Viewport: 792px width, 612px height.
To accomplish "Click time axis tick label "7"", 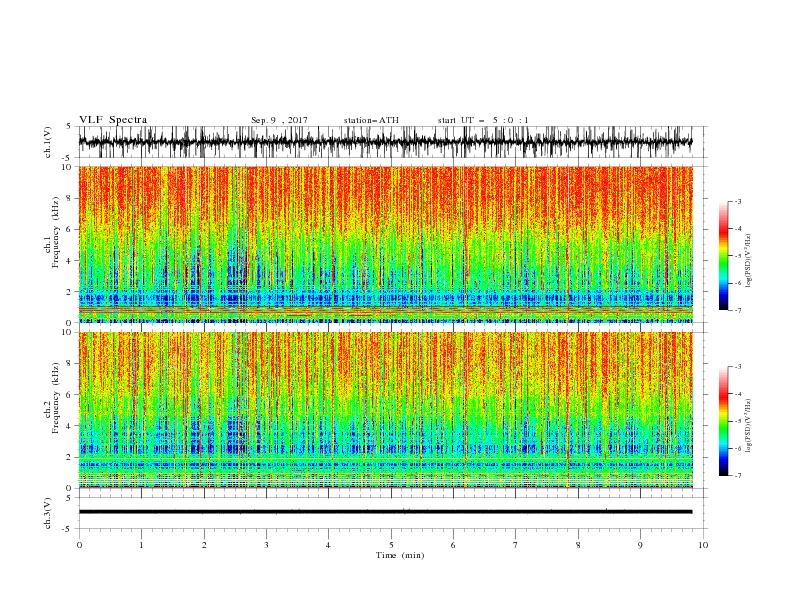I will pyautogui.click(x=516, y=545).
